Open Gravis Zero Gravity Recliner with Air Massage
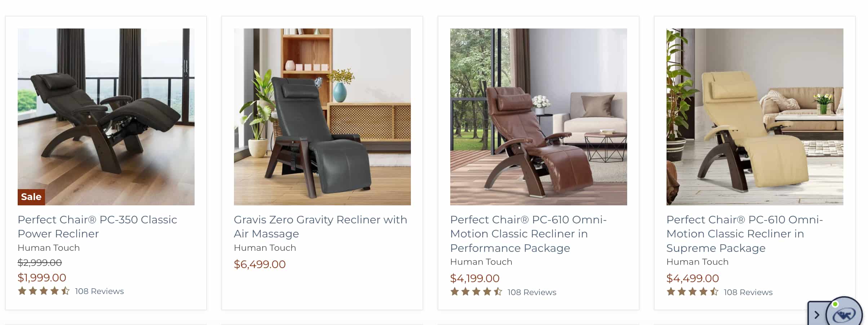The width and height of the screenshot is (868, 325). tap(320, 227)
